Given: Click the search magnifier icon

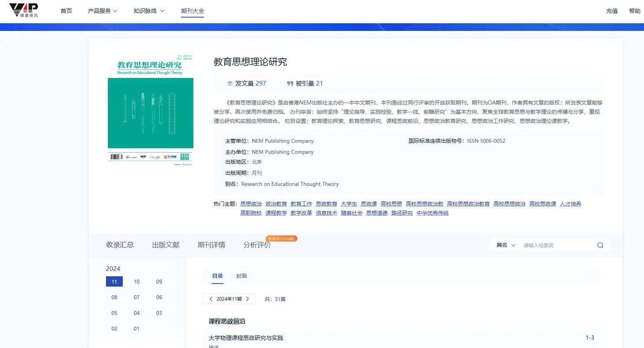Looking at the screenshot, I should point(600,245).
